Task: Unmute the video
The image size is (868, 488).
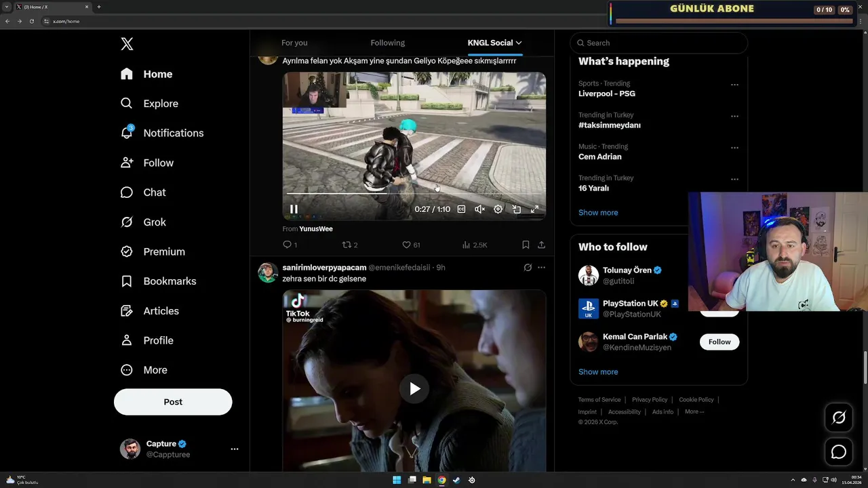Action: click(479, 209)
